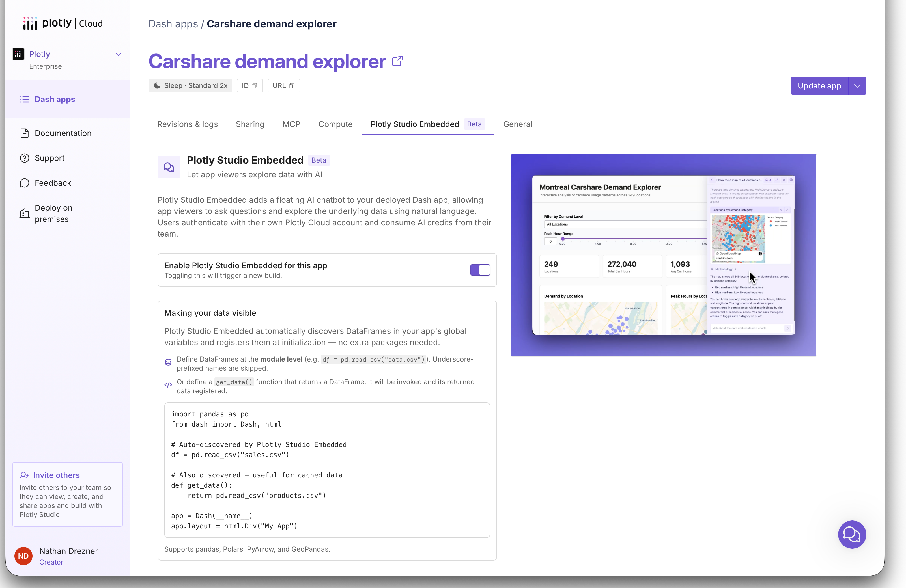The height and width of the screenshot is (588, 906).
Task: Click the Carshare demand explorer title
Action: (x=267, y=61)
